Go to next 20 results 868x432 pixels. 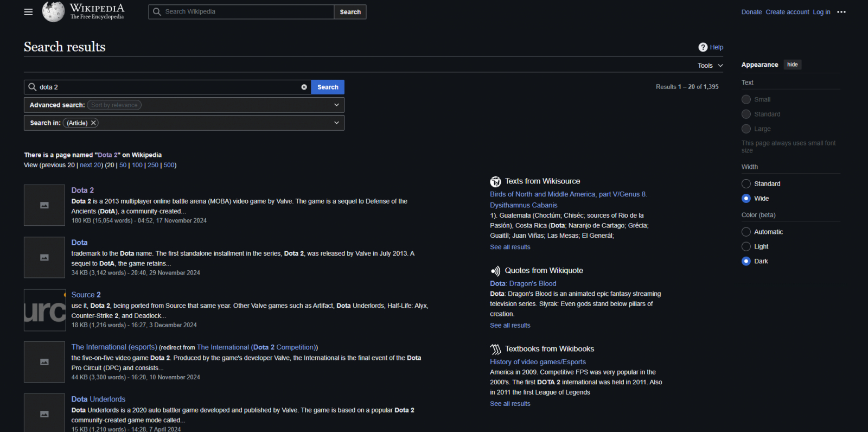[90, 165]
